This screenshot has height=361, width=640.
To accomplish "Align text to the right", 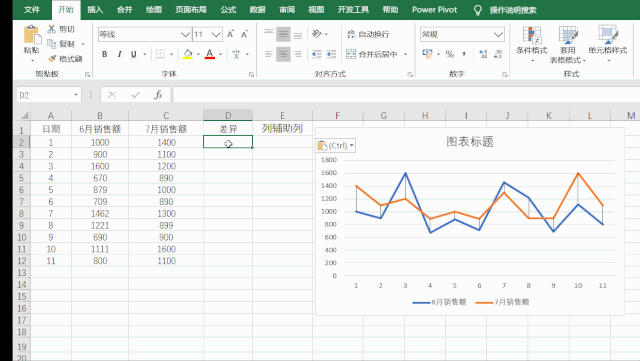I will pyautogui.click(x=298, y=54).
